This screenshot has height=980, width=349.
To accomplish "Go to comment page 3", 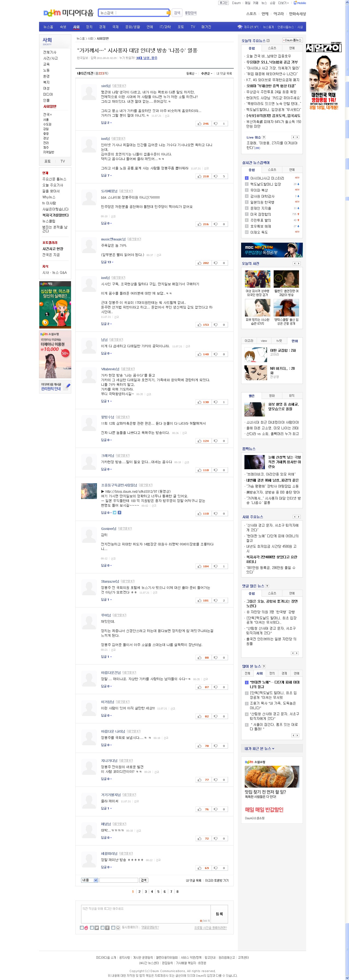I will [x=146, y=891].
